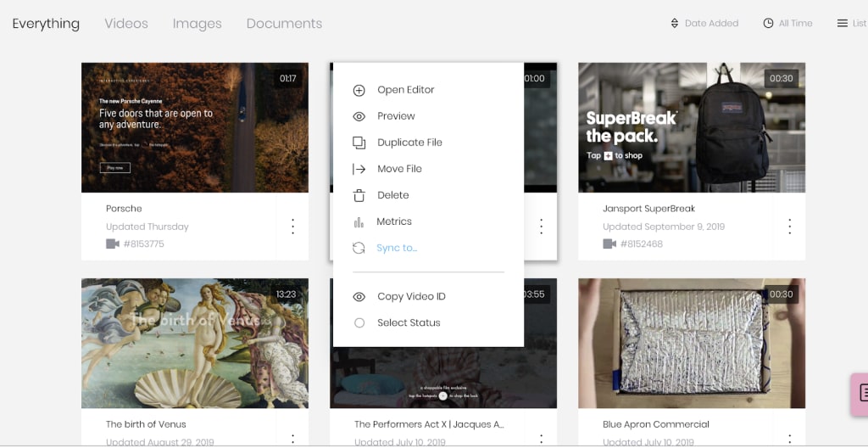Click the sort arrows icon by Date Added
Viewport: 868px width, 448px height.
[x=674, y=23]
